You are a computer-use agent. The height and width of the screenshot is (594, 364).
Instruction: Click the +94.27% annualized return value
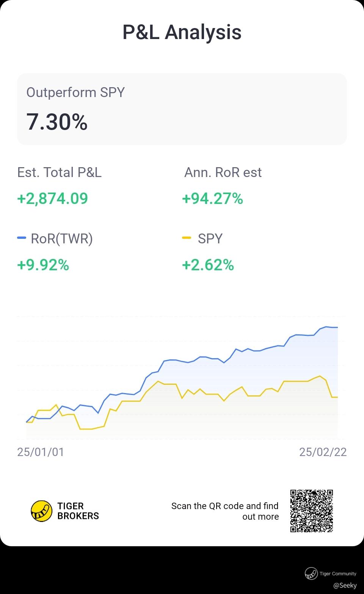[213, 198]
